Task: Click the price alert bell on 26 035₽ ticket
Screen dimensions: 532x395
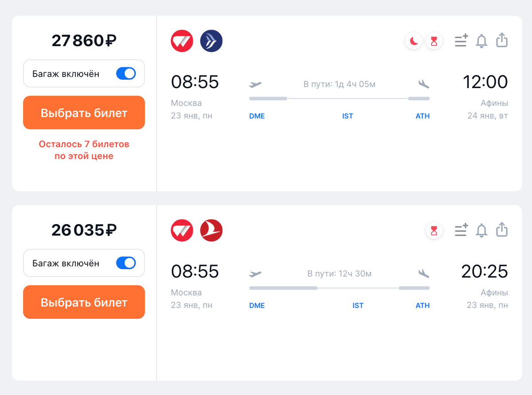Action: (481, 231)
